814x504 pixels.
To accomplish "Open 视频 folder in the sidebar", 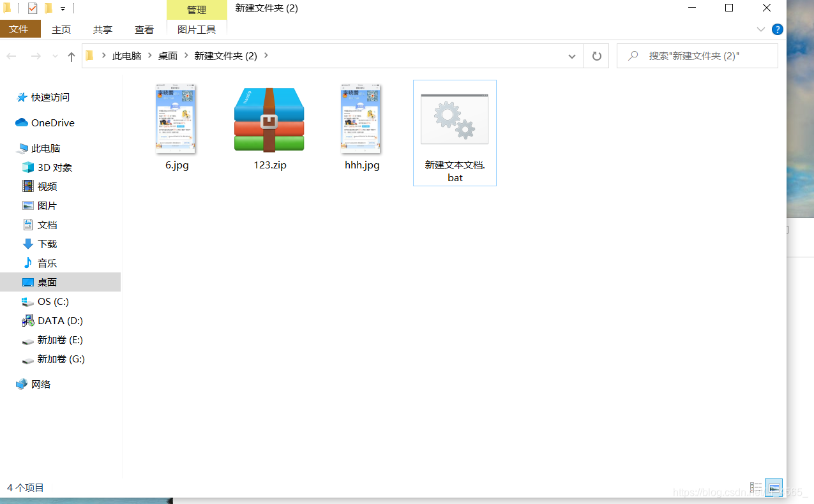I will (47, 186).
